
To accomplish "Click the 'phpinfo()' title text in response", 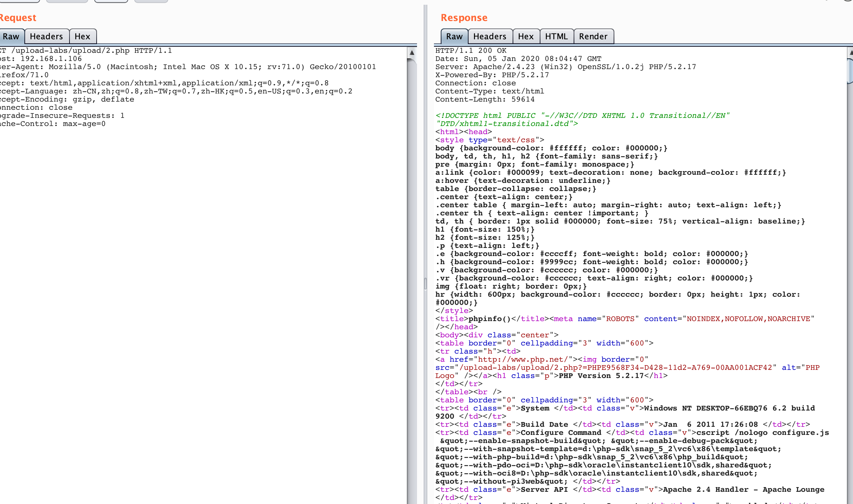I will (x=490, y=319).
